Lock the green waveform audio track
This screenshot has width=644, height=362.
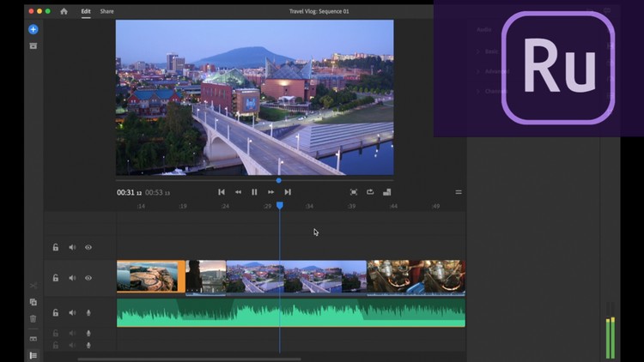(x=56, y=313)
